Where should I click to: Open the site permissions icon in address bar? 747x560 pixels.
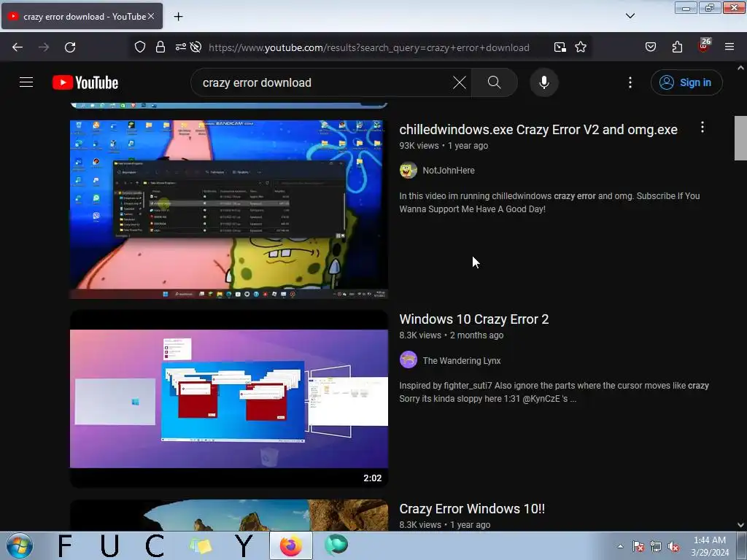click(x=180, y=47)
